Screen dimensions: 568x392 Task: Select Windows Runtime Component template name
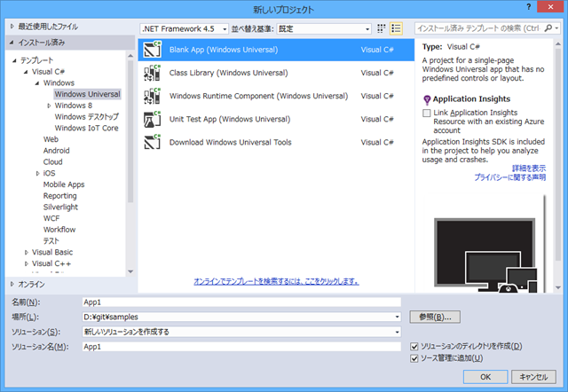258,96
